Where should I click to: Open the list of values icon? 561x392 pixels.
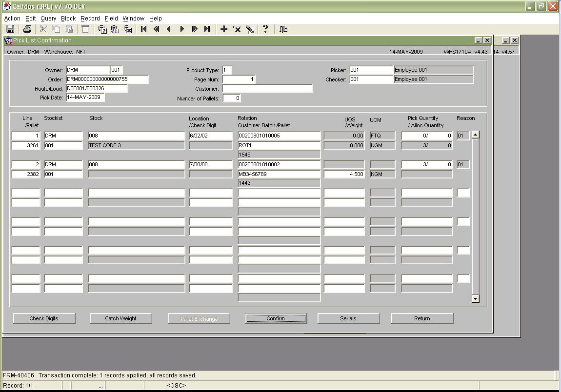[x=85, y=29]
